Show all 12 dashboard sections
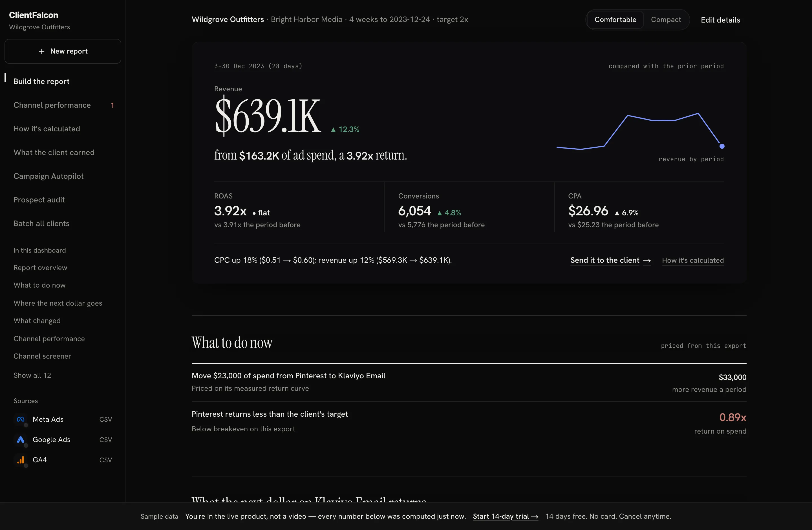Screen dimensions: 812x530 (32, 375)
